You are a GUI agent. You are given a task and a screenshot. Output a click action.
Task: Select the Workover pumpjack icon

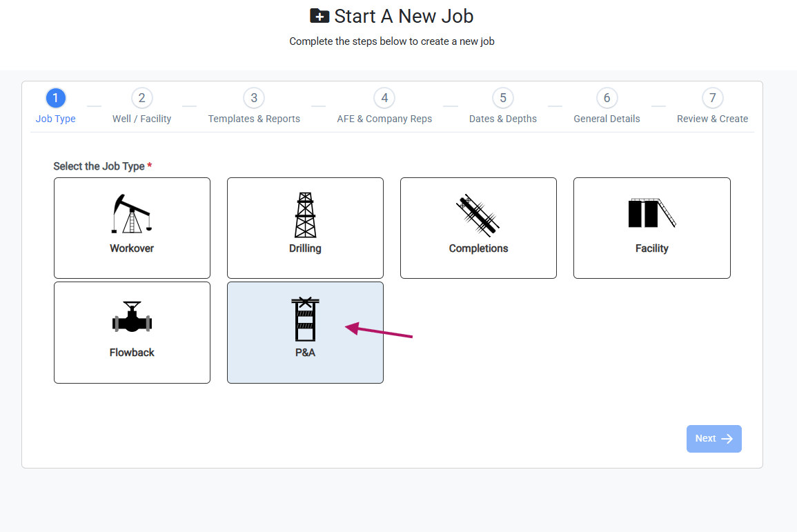coord(132,213)
